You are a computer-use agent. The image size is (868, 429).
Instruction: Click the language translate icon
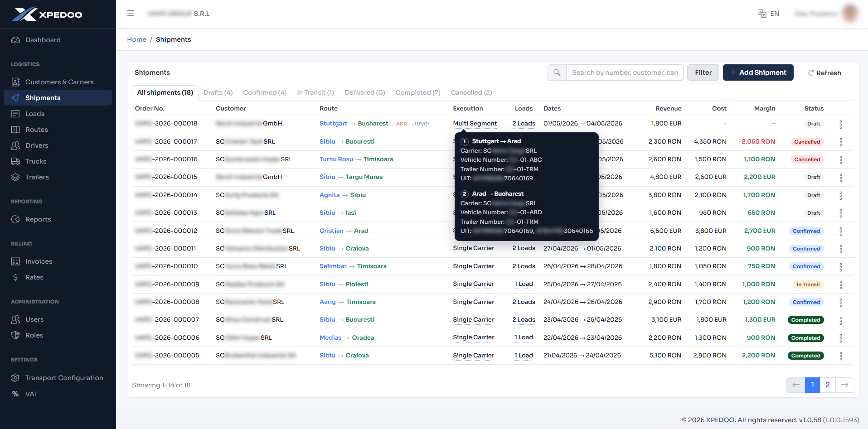click(x=762, y=14)
